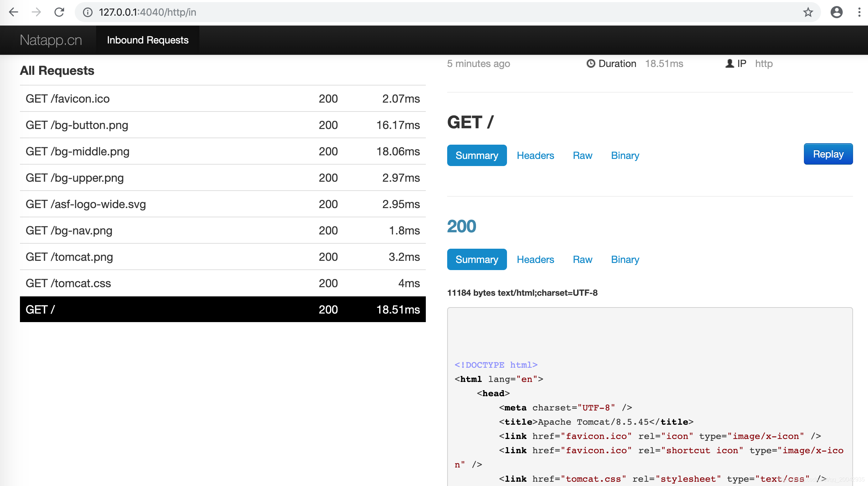The image size is (868, 486).
Task: Bookmark this page with the star icon
Action: tap(808, 12)
